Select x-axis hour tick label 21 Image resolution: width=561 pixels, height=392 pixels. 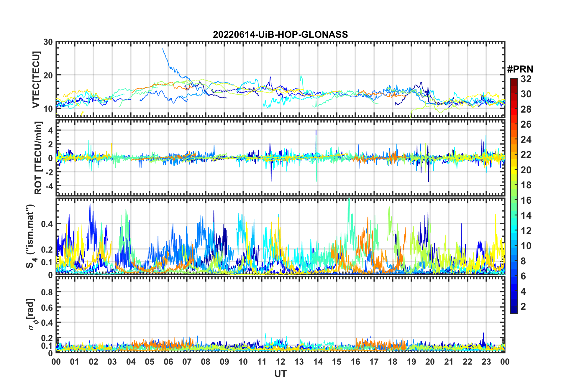point(449,362)
